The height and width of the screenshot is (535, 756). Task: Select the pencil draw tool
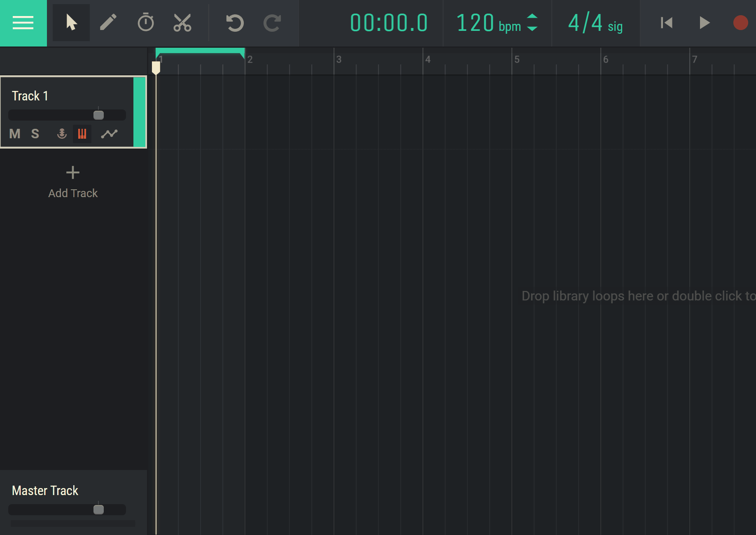click(x=108, y=23)
